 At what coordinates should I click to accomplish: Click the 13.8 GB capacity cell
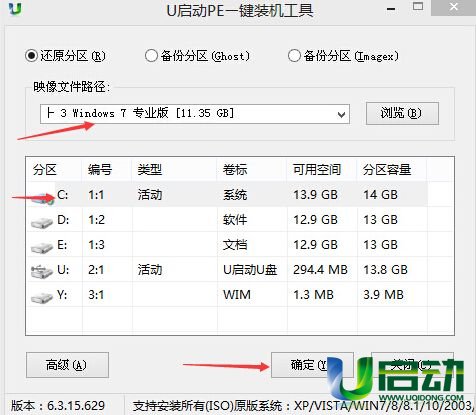385,270
